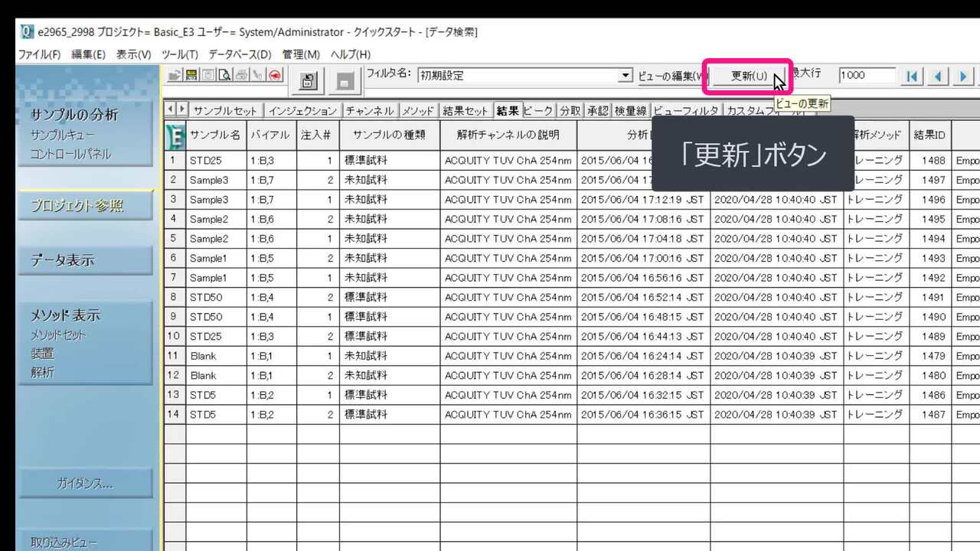
Task: Click the application icon in title bar
Action: point(28,31)
